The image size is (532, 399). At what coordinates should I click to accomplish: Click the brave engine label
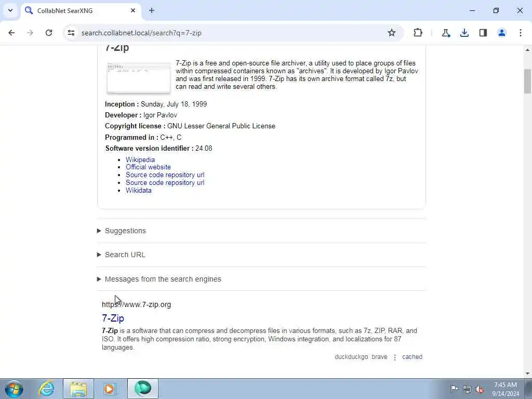(379, 357)
